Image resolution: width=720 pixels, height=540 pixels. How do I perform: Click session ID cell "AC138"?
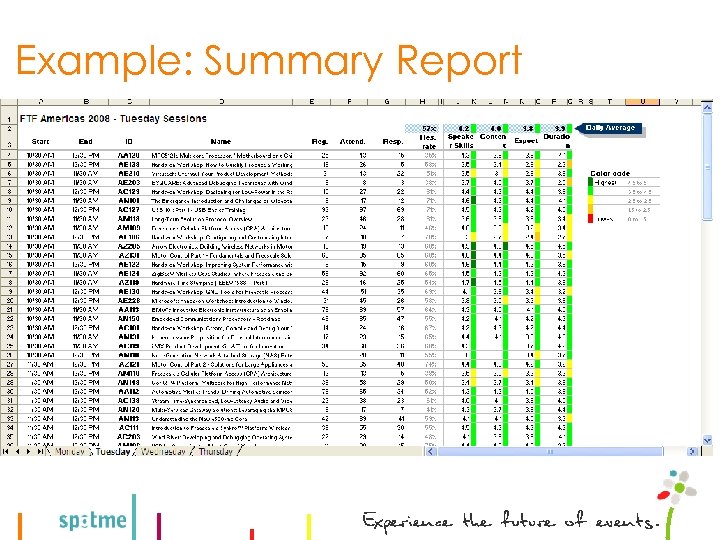coord(129,401)
